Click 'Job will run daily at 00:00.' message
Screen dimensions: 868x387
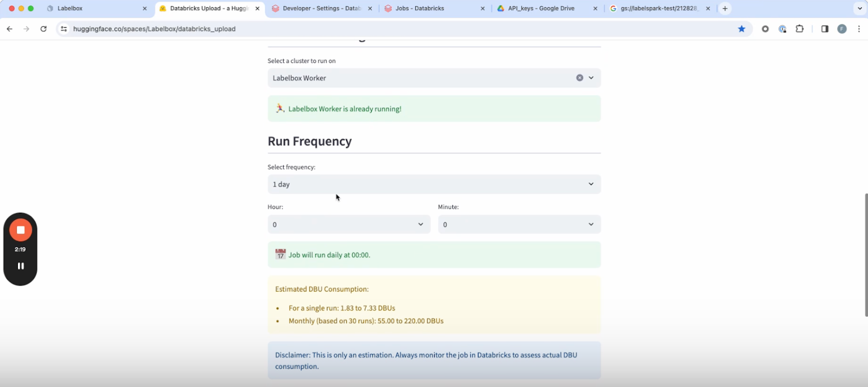pos(329,255)
